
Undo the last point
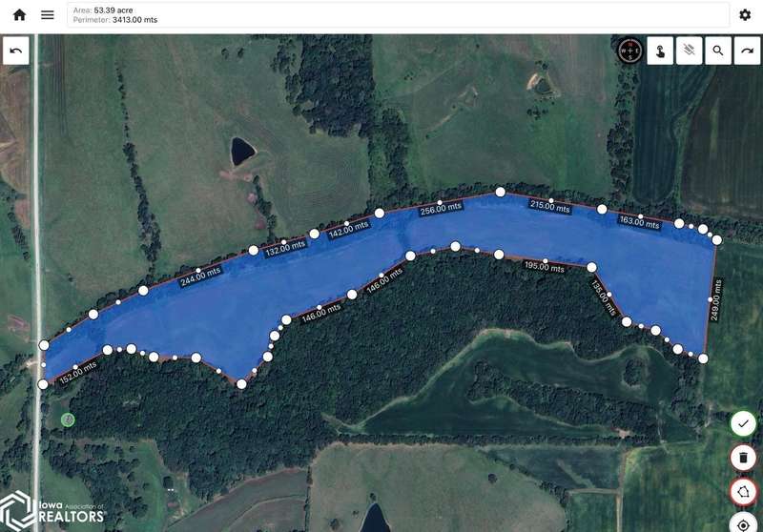(16, 51)
